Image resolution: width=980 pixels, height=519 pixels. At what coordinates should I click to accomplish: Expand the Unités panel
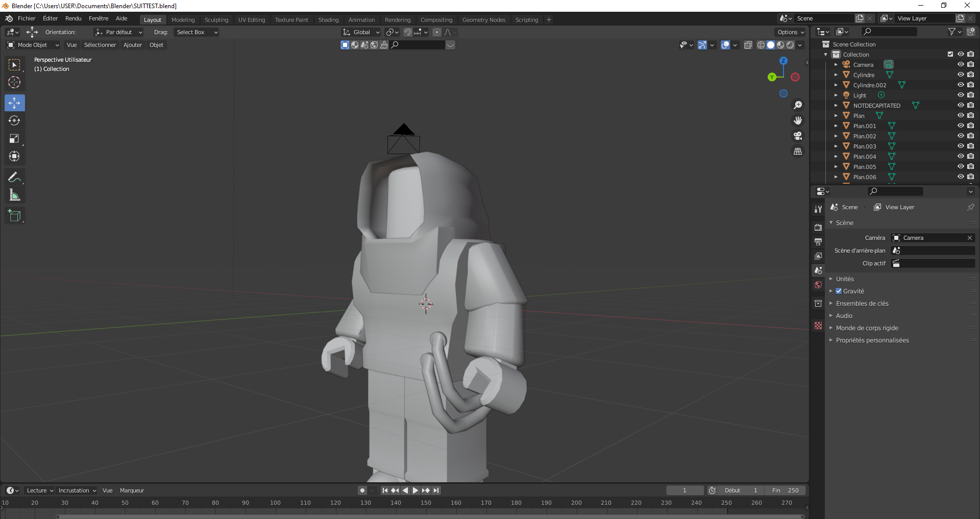click(845, 279)
